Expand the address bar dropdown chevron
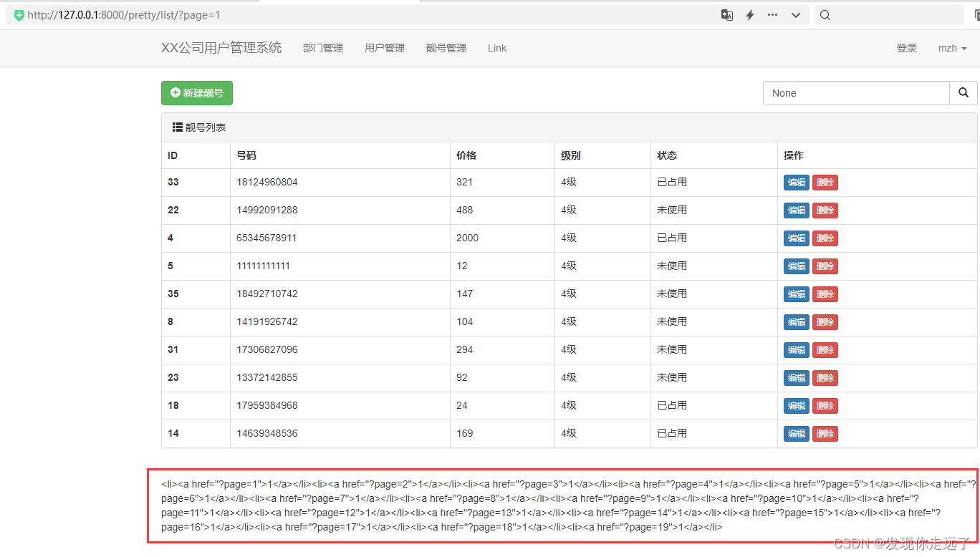This screenshot has height=557, width=980. pyautogui.click(x=795, y=15)
